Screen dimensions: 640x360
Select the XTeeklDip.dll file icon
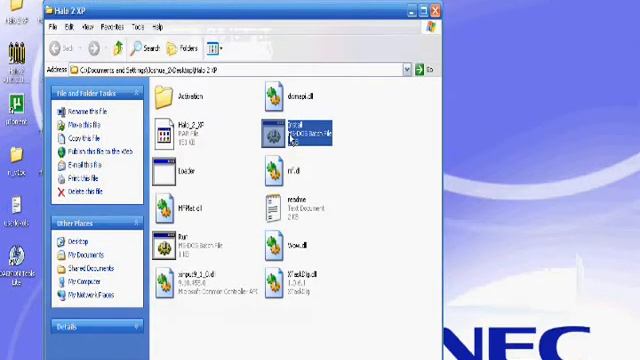click(x=273, y=283)
